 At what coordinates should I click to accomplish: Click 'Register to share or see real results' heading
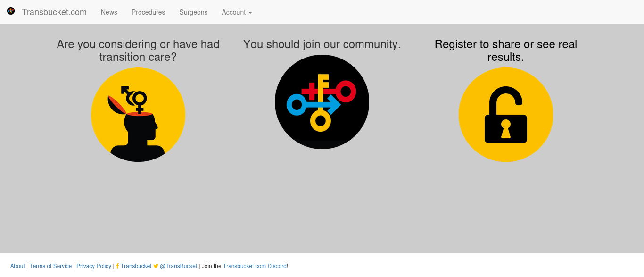506,50
